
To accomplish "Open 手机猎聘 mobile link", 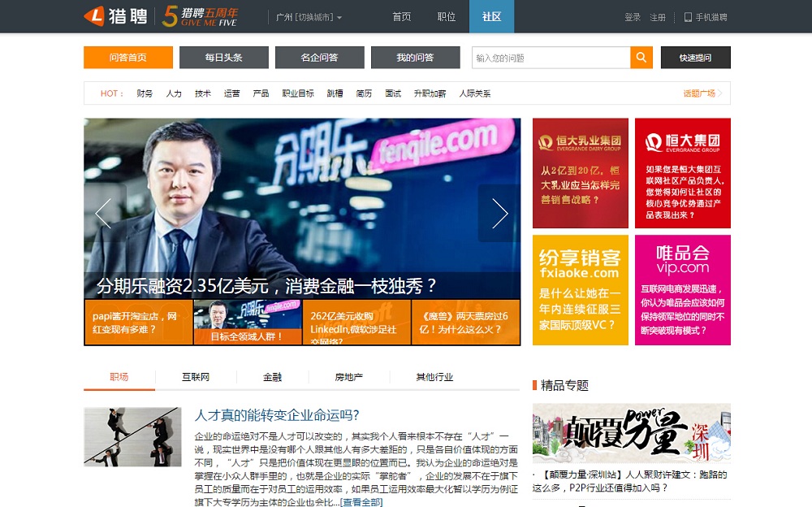I will (706, 17).
